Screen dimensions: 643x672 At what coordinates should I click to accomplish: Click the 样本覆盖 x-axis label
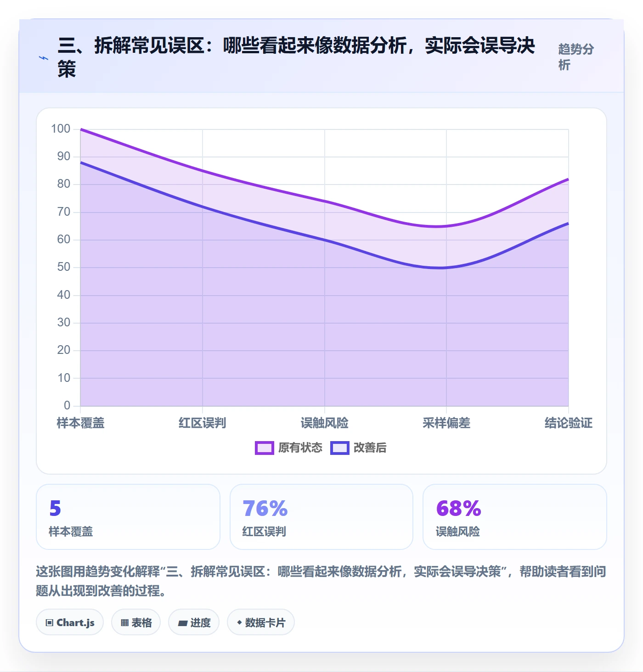click(81, 423)
